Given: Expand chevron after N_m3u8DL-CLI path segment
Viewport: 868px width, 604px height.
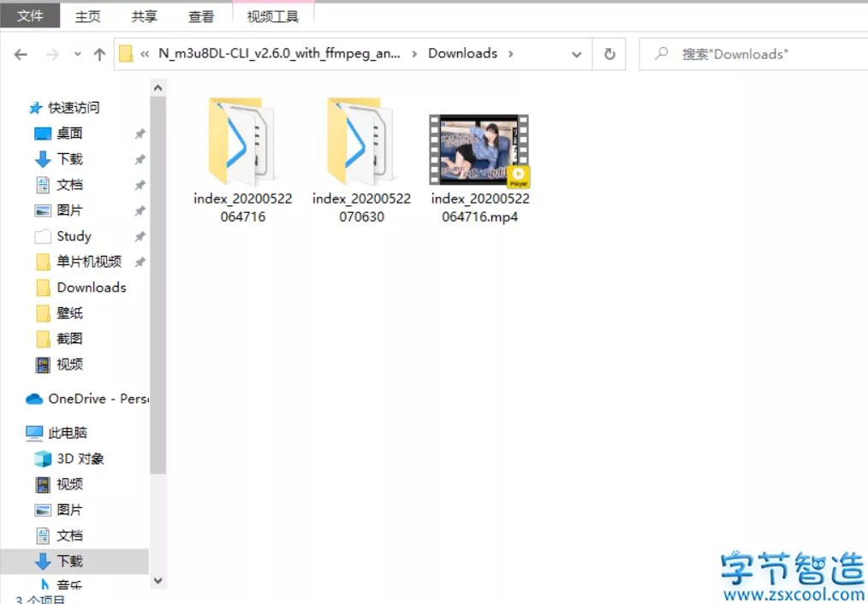Looking at the screenshot, I should coord(414,54).
